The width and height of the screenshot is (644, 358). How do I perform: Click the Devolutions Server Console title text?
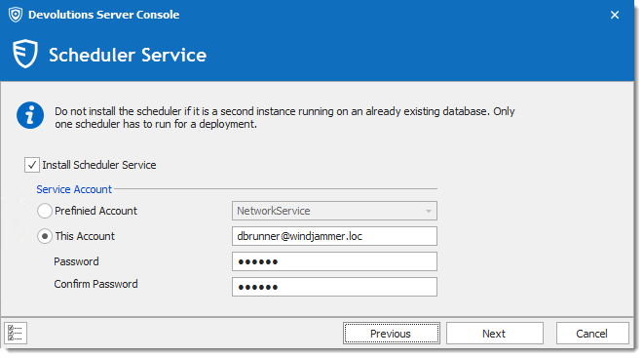click(x=104, y=15)
